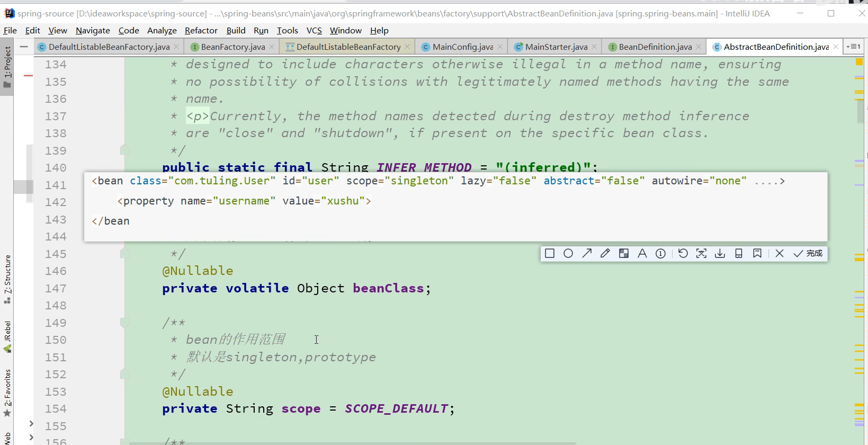This screenshot has height=445, width=868.
Task: Open the Window menu
Action: pyautogui.click(x=346, y=31)
